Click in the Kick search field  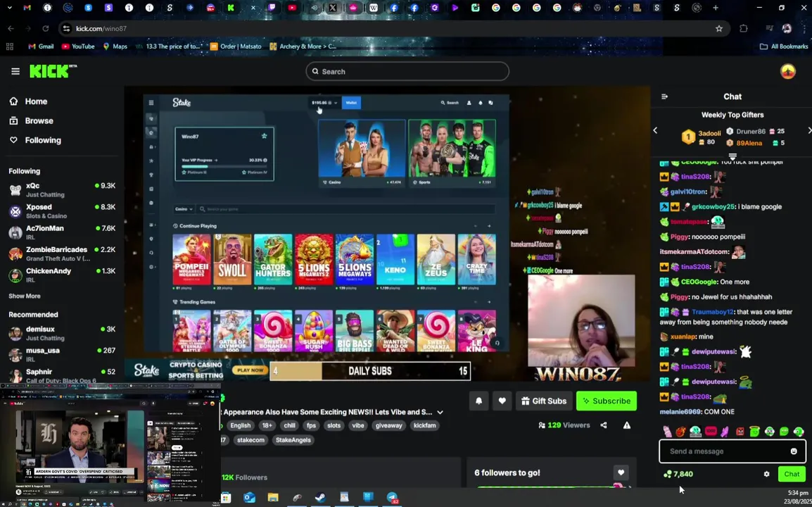pos(407,72)
